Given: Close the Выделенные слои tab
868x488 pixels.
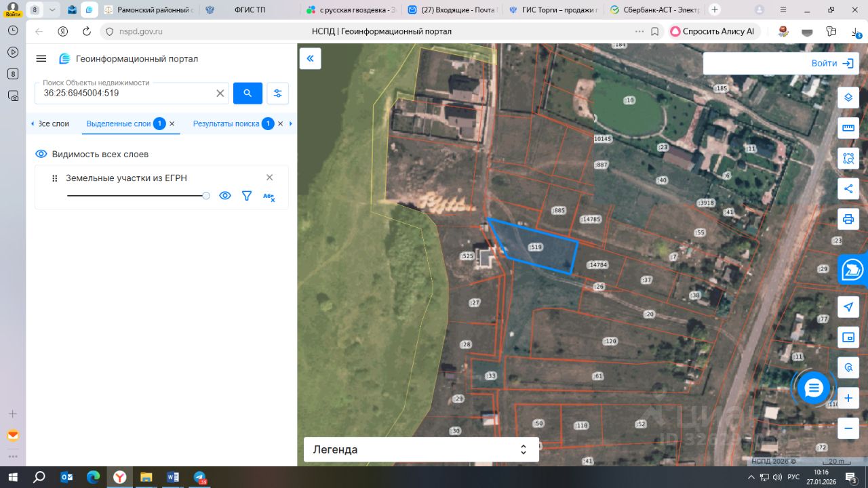Looking at the screenshot, I should coord(172,124).
